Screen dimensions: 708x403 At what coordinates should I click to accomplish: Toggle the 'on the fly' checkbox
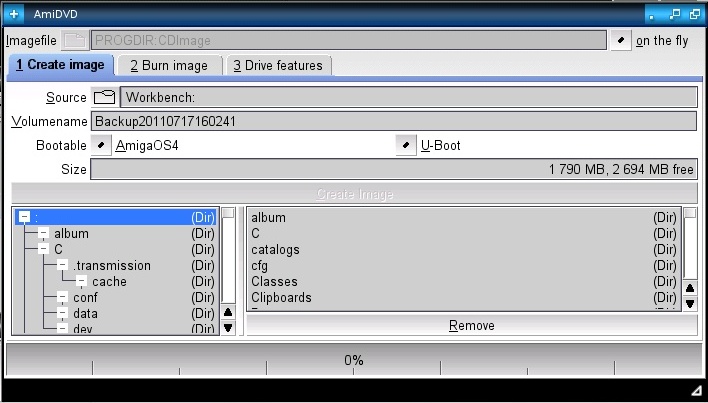click(621, 41)
